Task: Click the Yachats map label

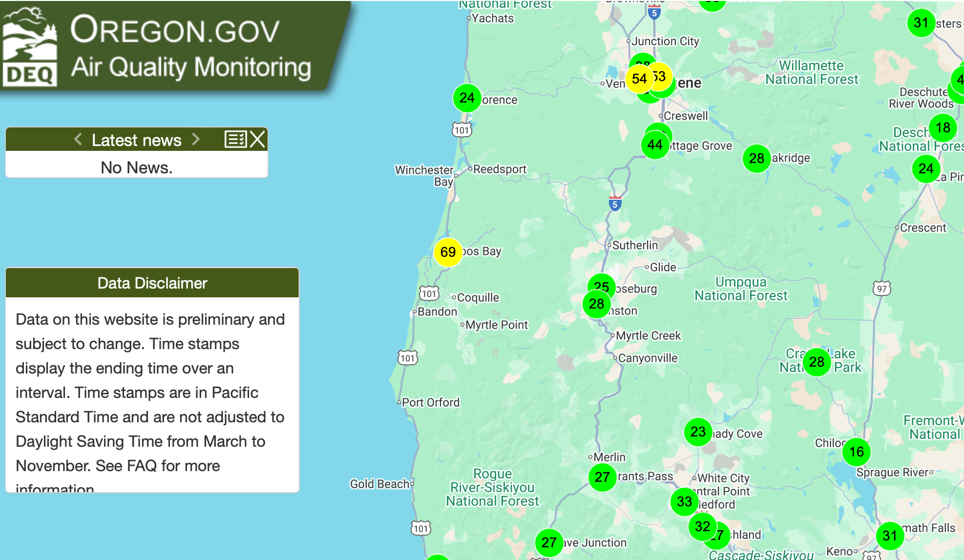Action: pyautogui.click(x=493, y=19)
